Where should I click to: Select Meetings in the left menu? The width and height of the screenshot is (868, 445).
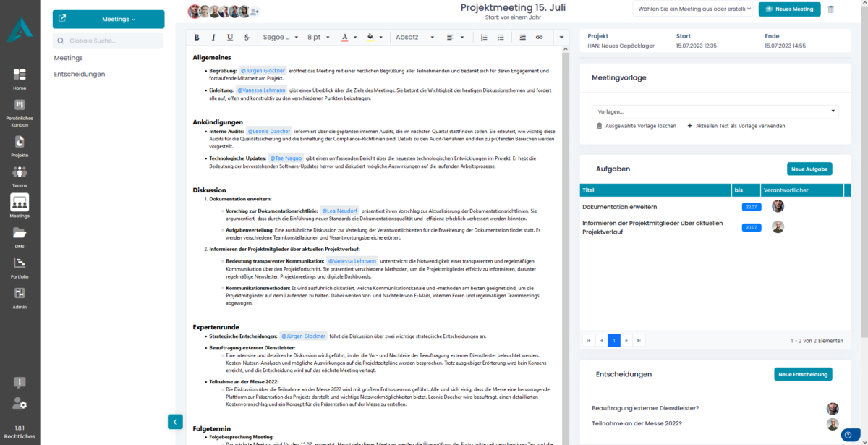pyautogui.click(x=69, y=58)
